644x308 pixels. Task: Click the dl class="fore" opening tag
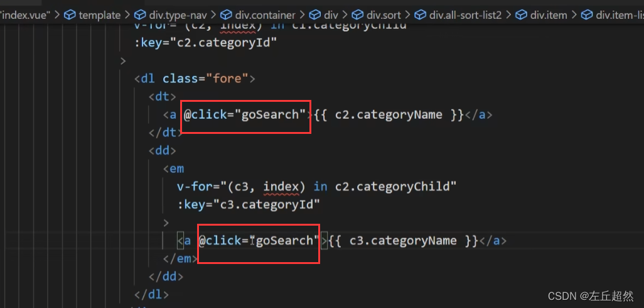coord(195,79)
